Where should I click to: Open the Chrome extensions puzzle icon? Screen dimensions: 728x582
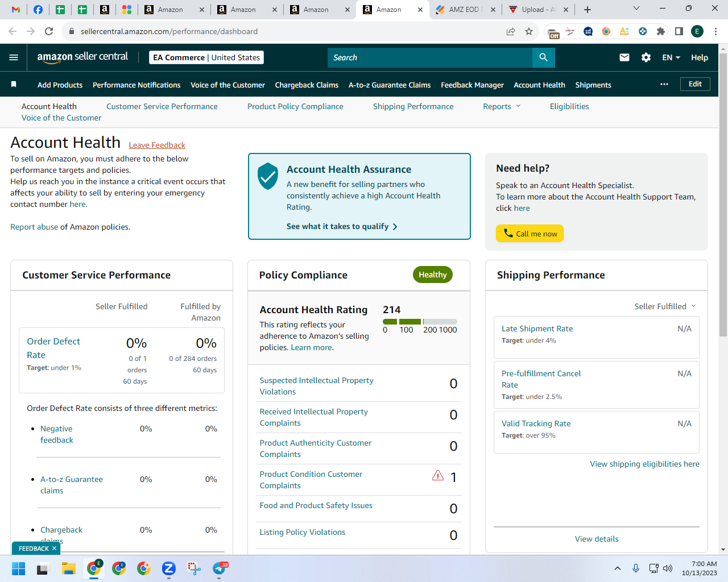(x=661, y=31)
